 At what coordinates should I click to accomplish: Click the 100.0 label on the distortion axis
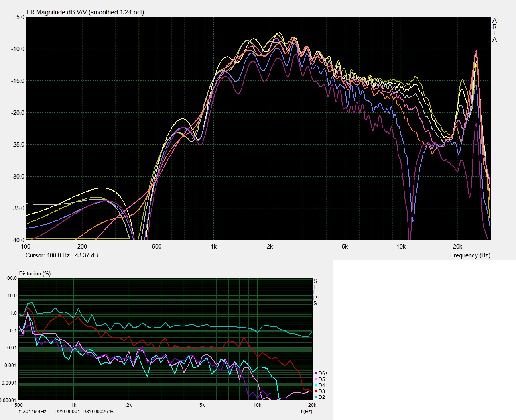11,278
